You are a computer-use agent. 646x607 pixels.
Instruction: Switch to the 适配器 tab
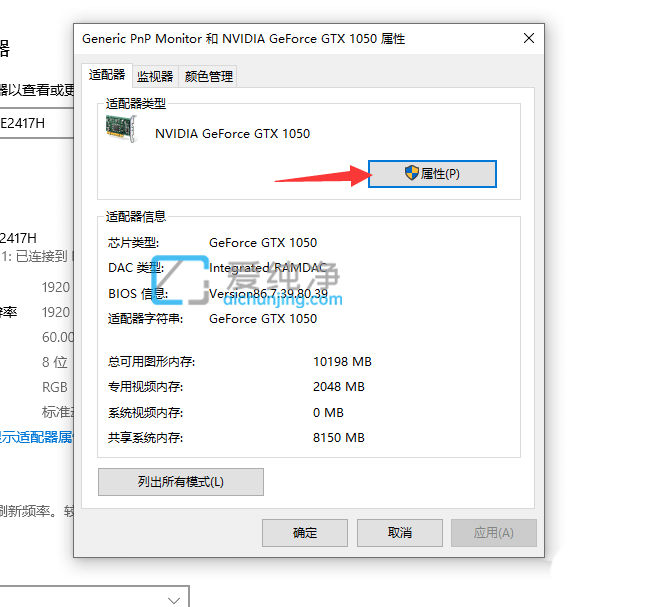pos(107,75)
